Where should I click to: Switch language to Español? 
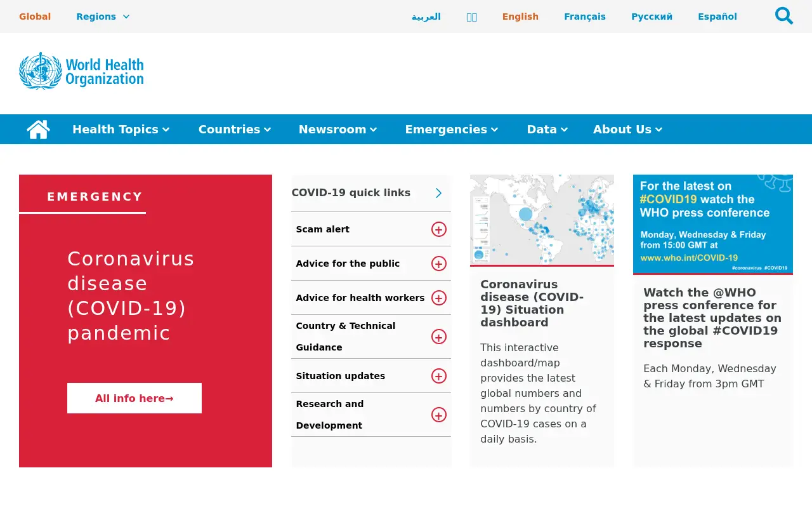click(x=717, y=17)
